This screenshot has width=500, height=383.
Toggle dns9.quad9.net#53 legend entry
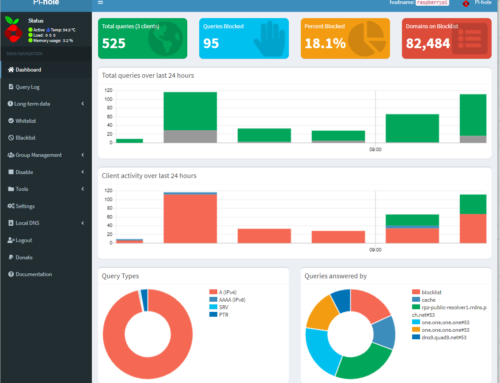(x=439, y=337)
